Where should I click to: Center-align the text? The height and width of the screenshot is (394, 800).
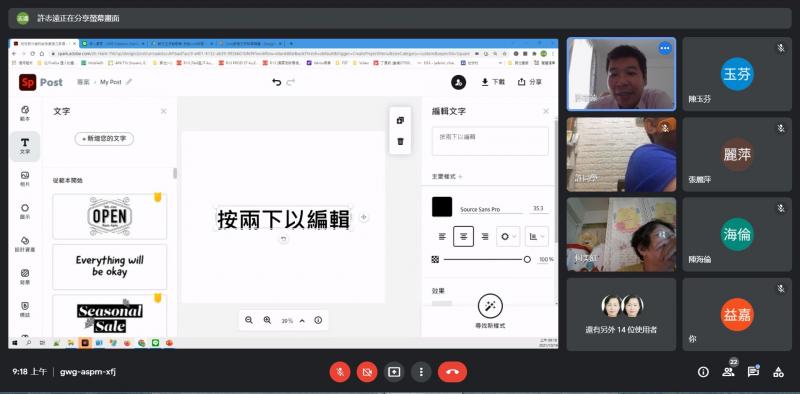tap(463, 237)
